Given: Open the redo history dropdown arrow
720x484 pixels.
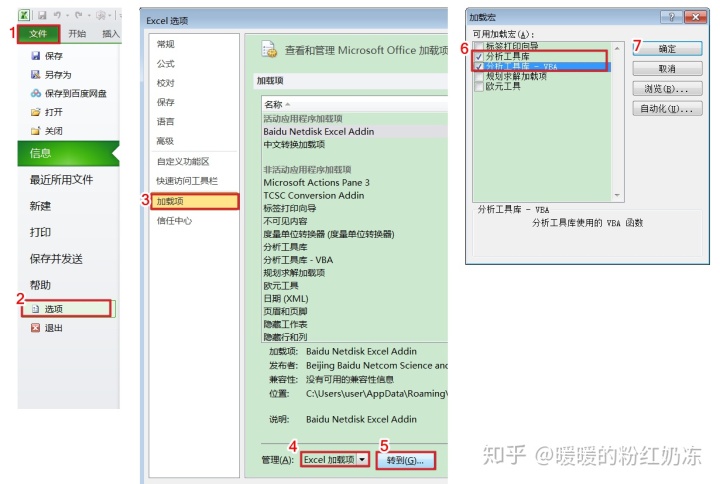Looking at the screenshot, I should click(89, 16).
